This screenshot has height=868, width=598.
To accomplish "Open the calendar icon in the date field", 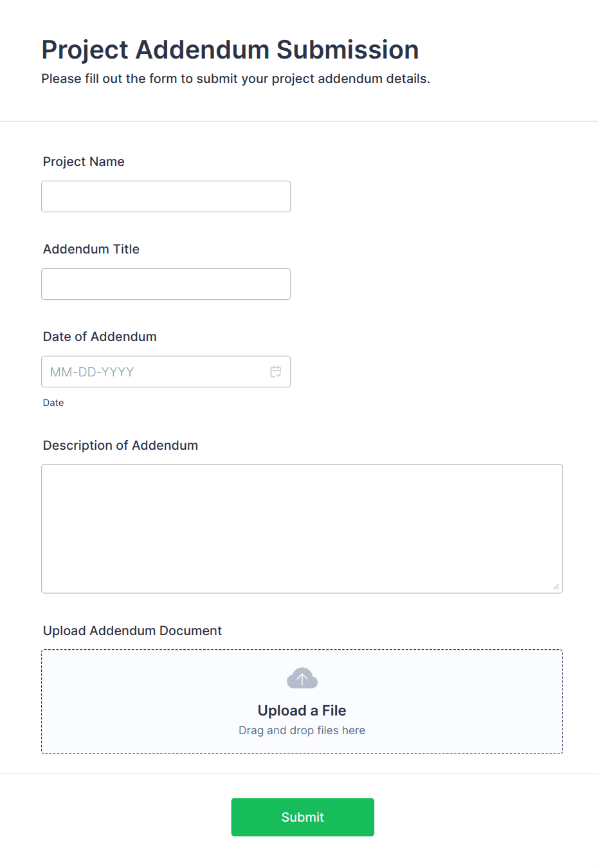I will coord(275,371).
